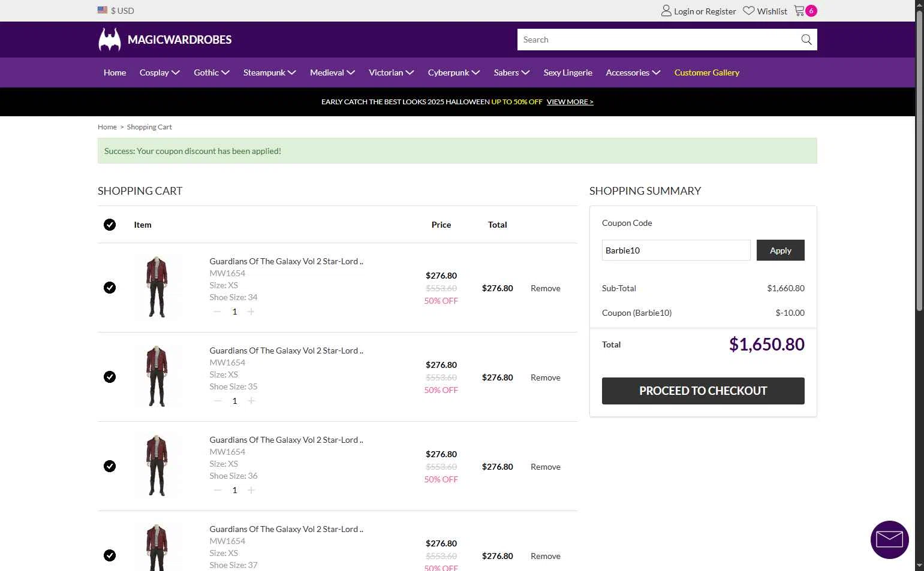
Task: Decrease quantity for Shoe Size 34 item
Action: click(218, 312)
